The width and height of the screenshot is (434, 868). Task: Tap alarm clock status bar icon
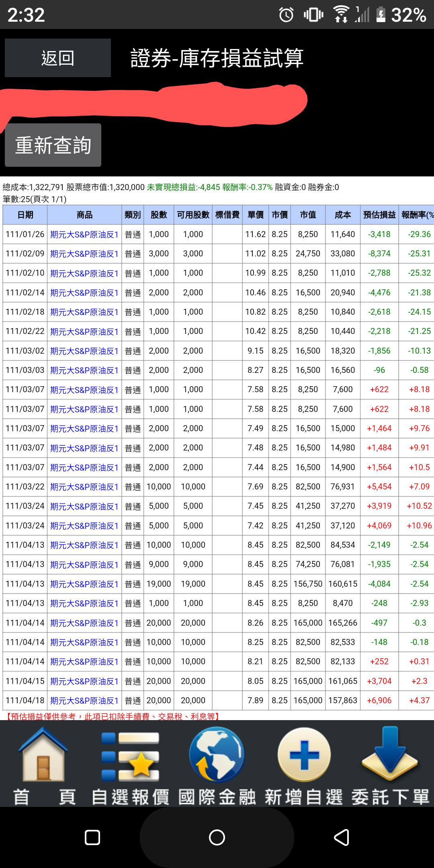coord(286,15)
